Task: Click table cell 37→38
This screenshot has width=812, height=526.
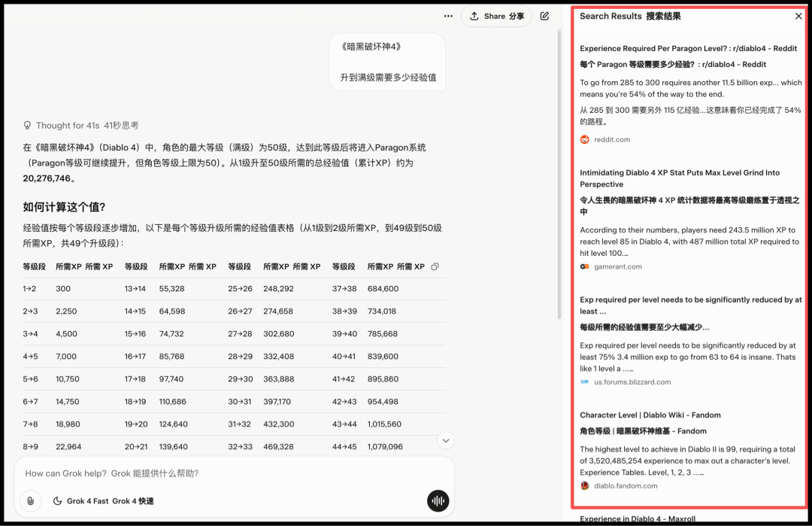Action: tap(344, 289)
